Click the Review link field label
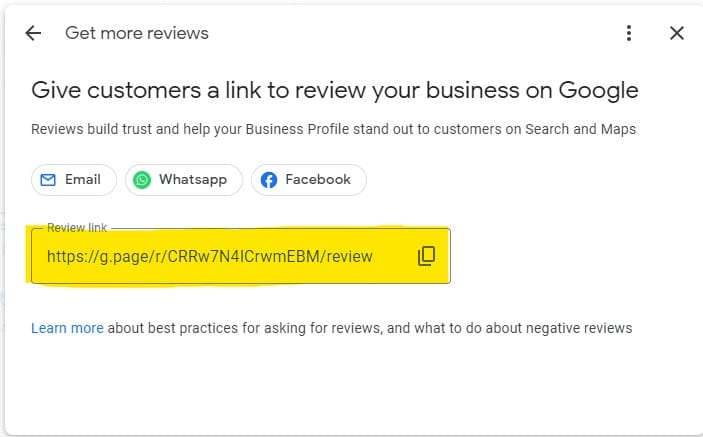 tap(77, 228)
